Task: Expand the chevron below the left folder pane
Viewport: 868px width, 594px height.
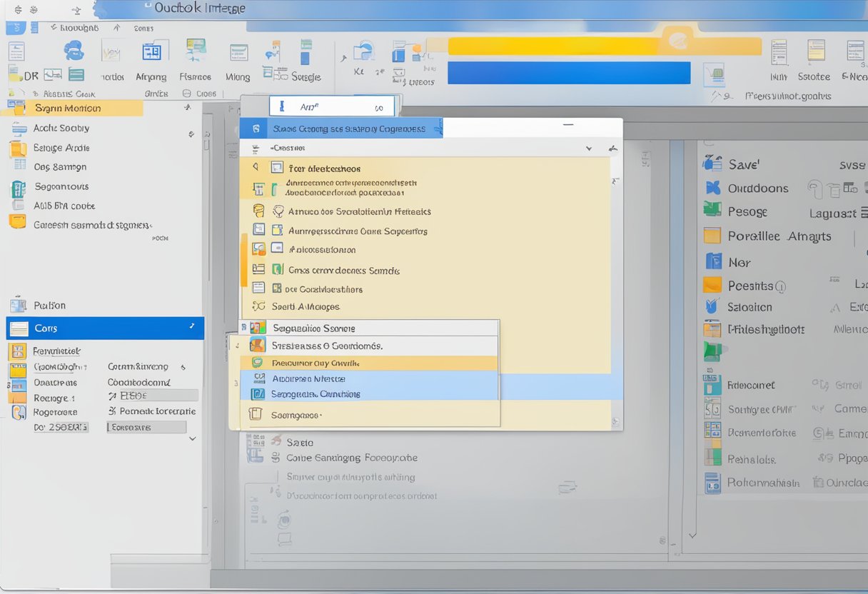Action: coord(191,438)
